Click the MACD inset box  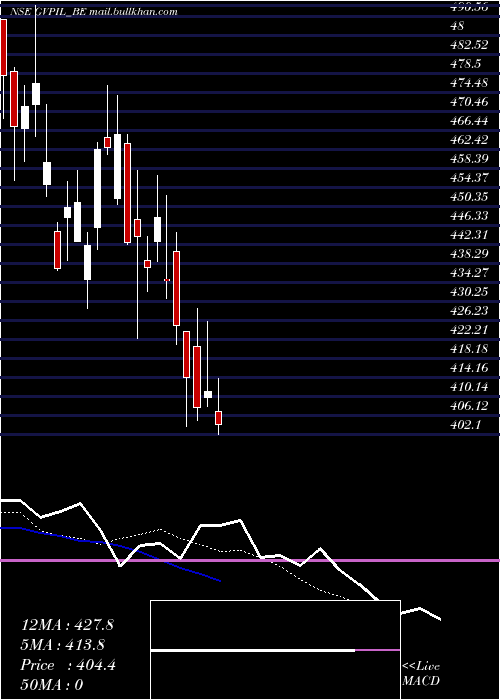[275, 650]
